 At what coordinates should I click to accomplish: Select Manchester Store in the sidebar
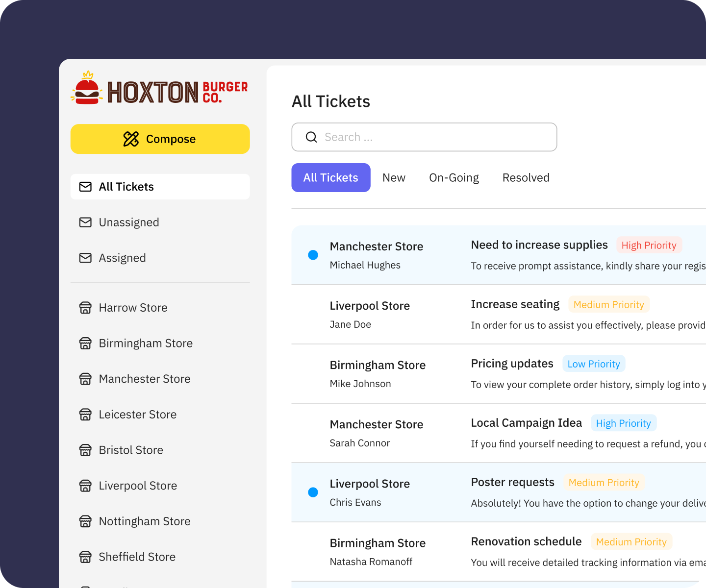click(160, 379)
